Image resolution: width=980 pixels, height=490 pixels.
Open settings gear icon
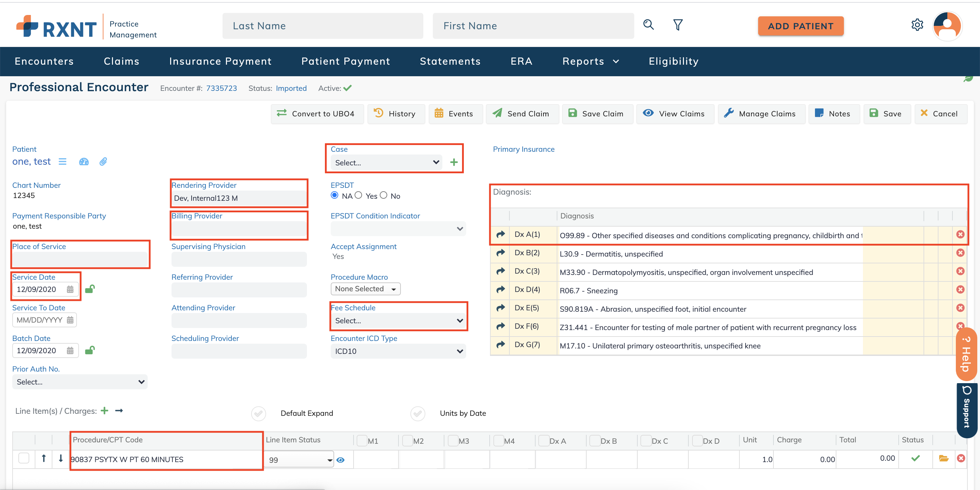pyautogui.click(x=917, y=25)
